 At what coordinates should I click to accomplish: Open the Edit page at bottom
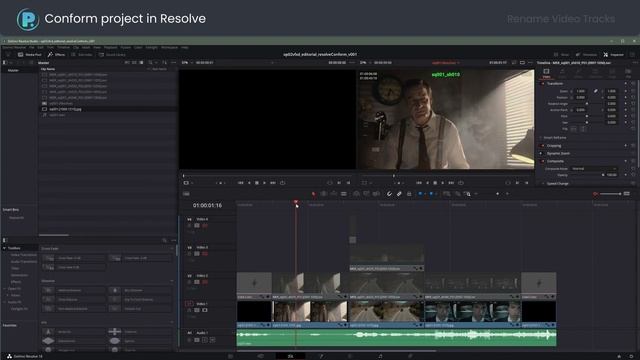coord(290,356)
